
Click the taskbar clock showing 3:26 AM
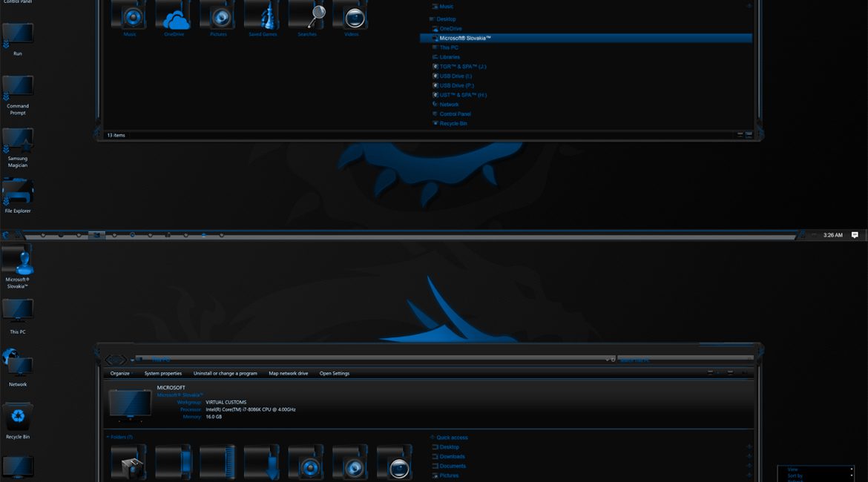coord(832,235)
